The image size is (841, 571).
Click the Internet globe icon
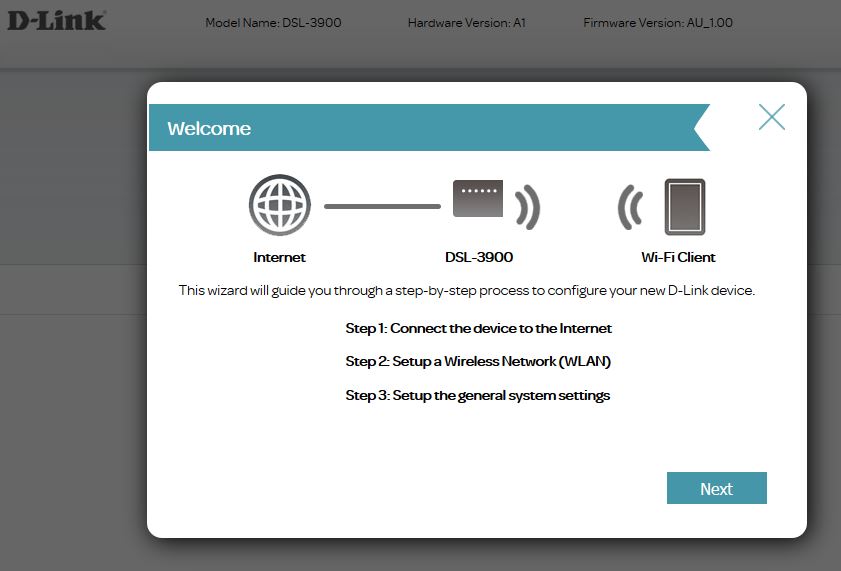(279, 205)
